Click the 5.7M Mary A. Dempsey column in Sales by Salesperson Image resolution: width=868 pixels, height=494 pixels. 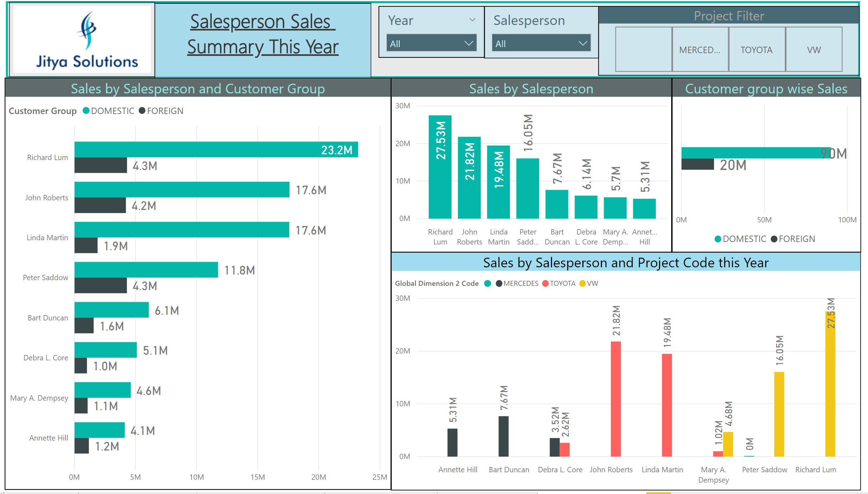[x=616, y=208]
